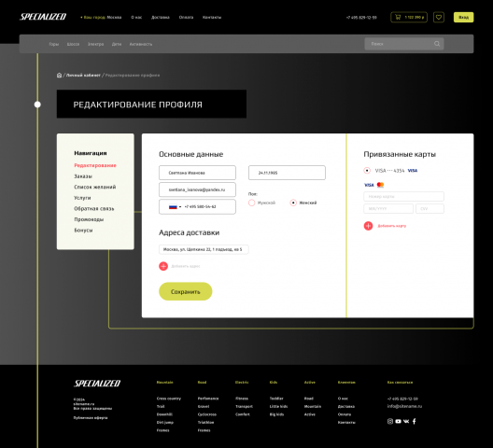Click the search magnifier icon
493x448 pixels.
click(x=437, y=44)
